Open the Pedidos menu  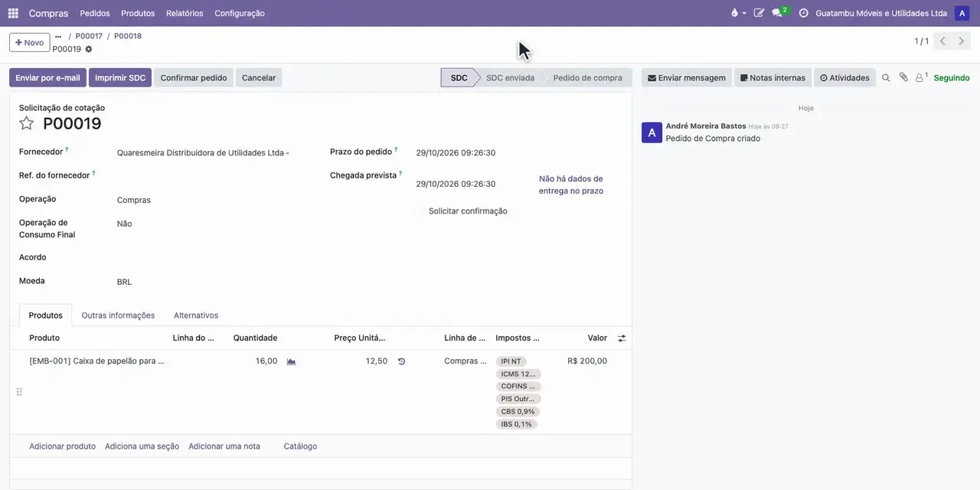(95, 13)
